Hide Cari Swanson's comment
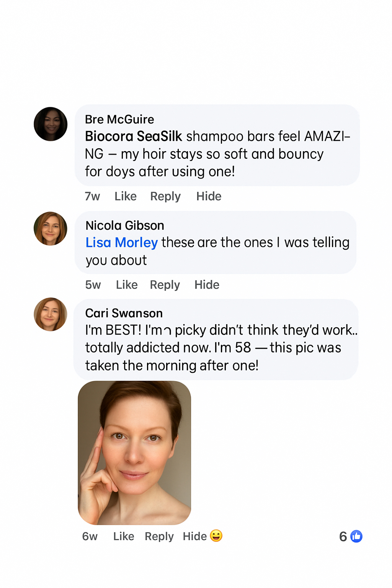The image size is (392, 588). click(x=194, y=536)
